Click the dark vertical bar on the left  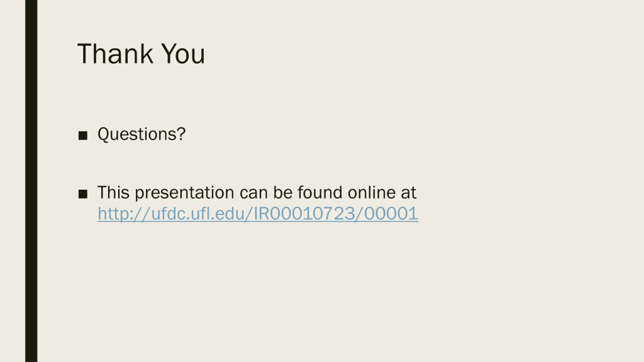pyautogui.click(x=31, y=181)
